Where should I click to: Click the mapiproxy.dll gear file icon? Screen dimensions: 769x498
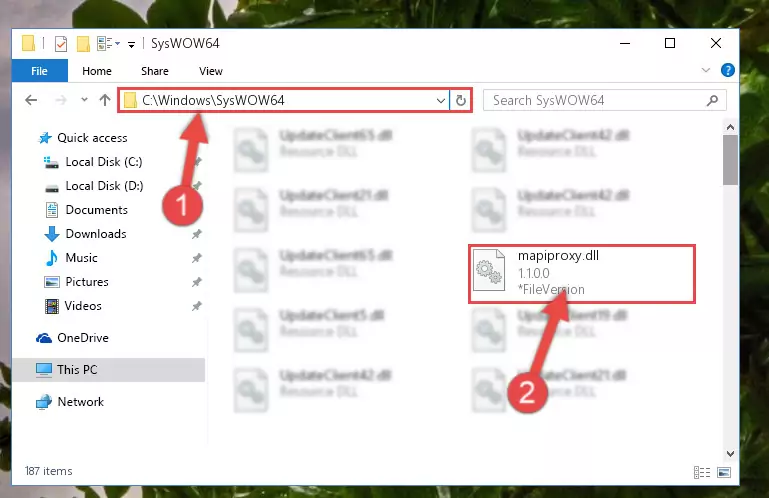489,270
